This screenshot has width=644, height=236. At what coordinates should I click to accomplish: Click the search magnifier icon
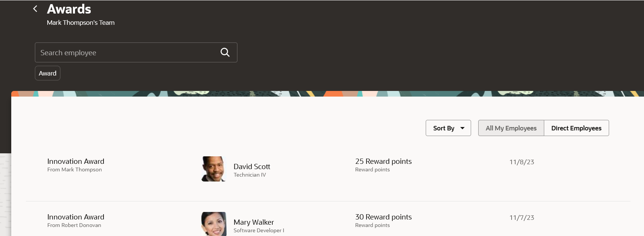point(225,52)
